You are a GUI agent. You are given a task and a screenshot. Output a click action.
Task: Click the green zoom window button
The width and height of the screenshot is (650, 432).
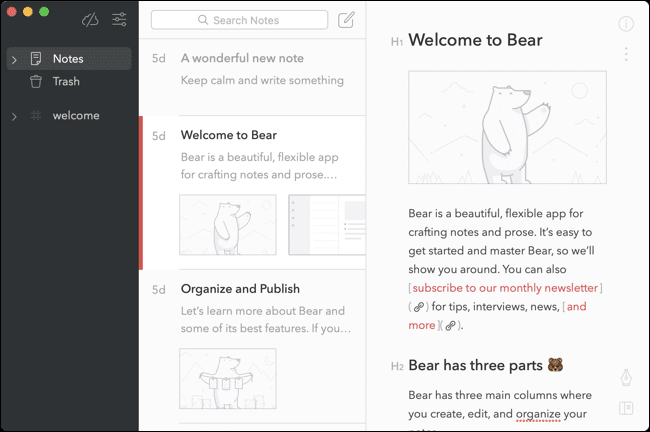pyautogui.click(x=44, y=12)
